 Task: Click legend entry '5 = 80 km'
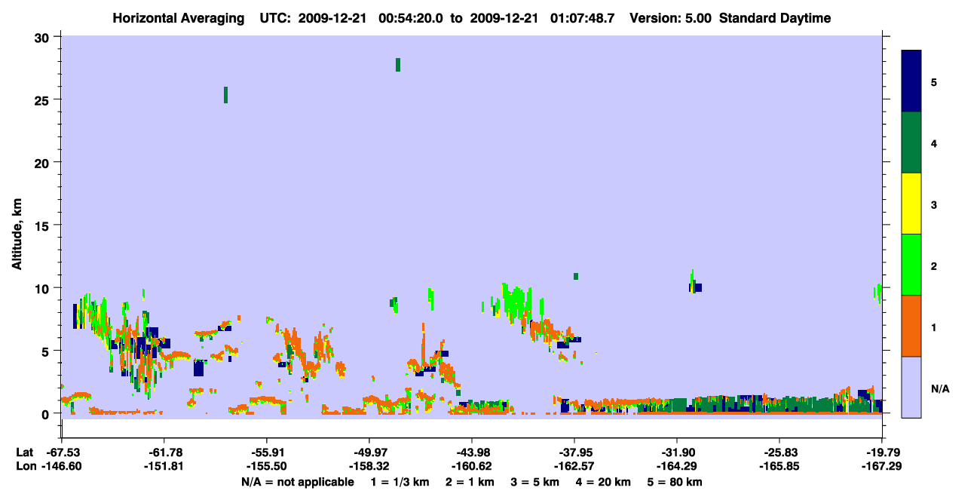[675, 482]
